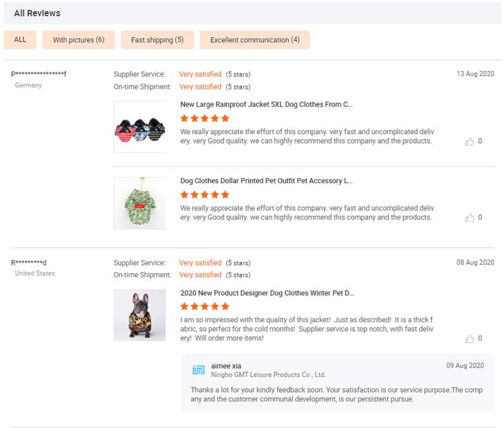View French bulldog jacket thumbnail
Image resolution: width=504 pixels, height=428 pixels.
click(x=140, y=315)
